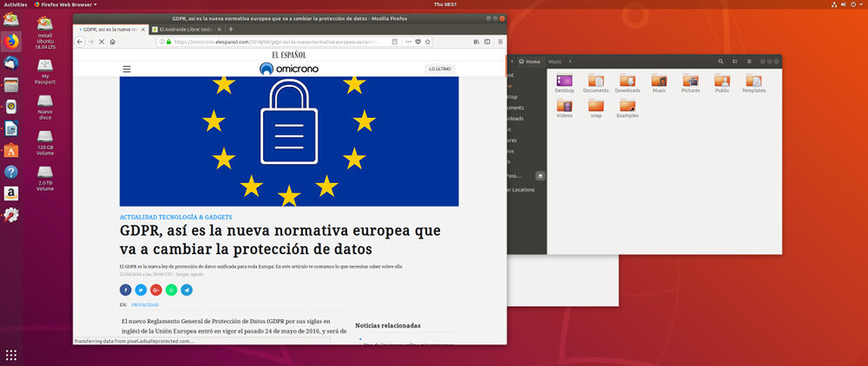The height and width of the screenshot is (366, 868).
Task: Open Activities overview
Action: click(x=15, y=3)
